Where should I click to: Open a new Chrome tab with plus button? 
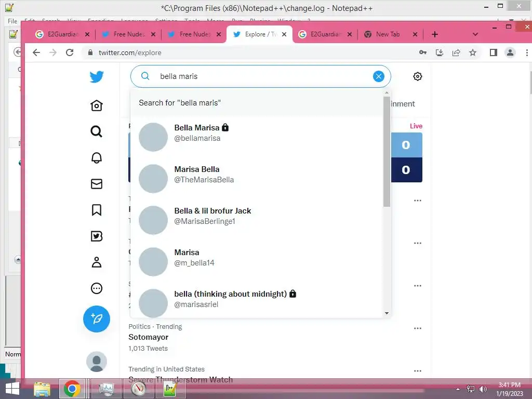pyautogui.click(x=435, y=34)
